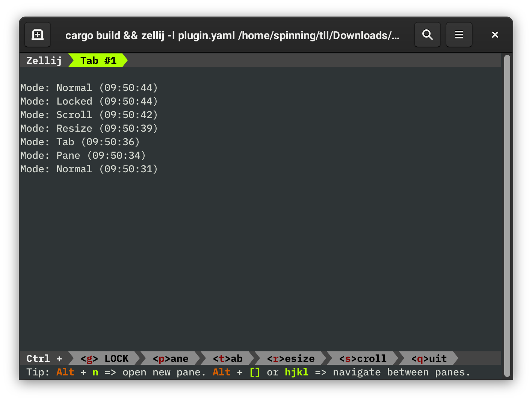
Task: Click the Zellij label in the tab bar
Action: [44, 61]
